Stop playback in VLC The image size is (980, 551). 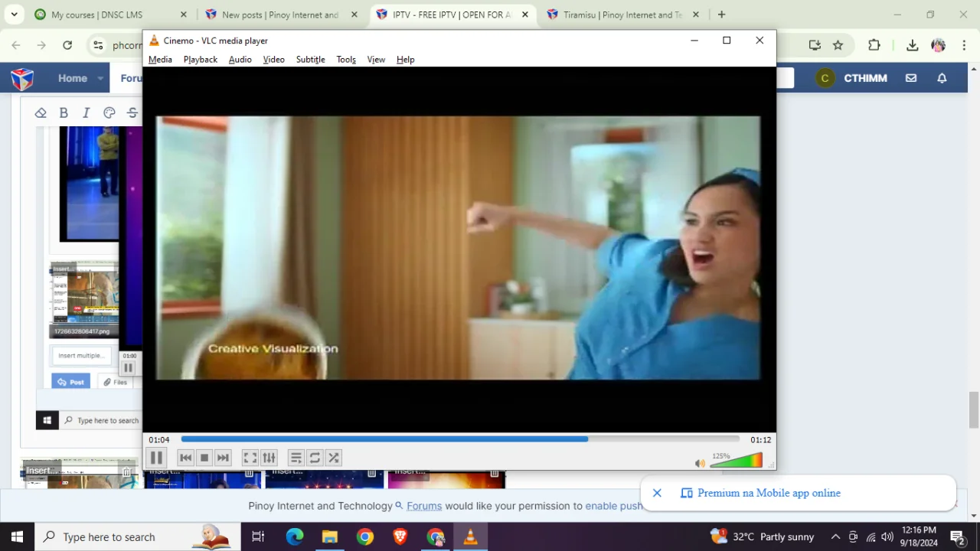204,458
